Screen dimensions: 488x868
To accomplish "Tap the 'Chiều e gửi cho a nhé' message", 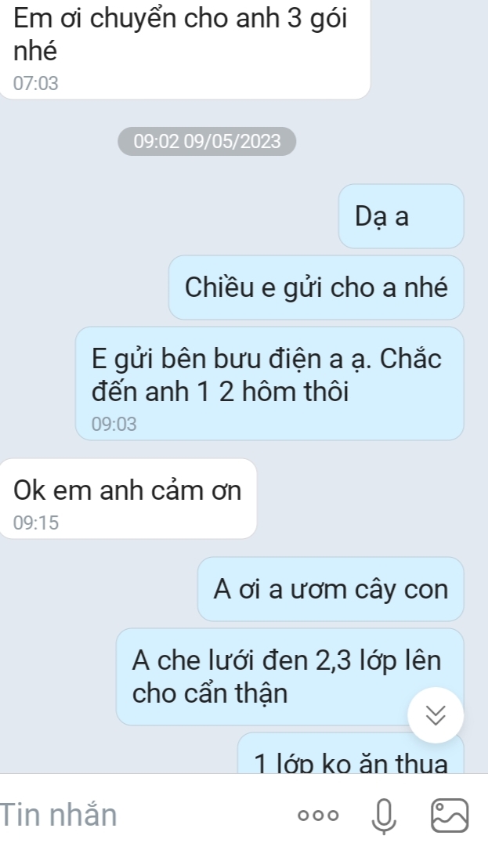I will (316, 288).
